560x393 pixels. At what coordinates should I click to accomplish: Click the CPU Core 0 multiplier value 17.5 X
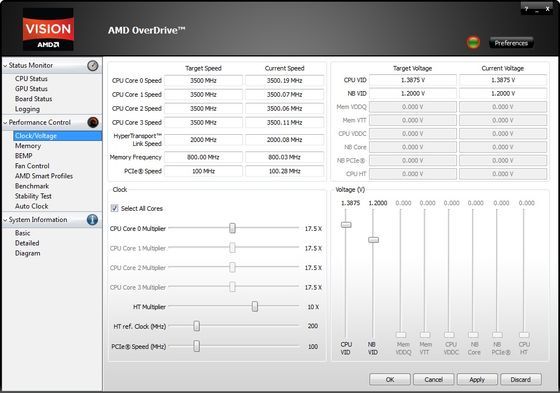coord(313,229)
